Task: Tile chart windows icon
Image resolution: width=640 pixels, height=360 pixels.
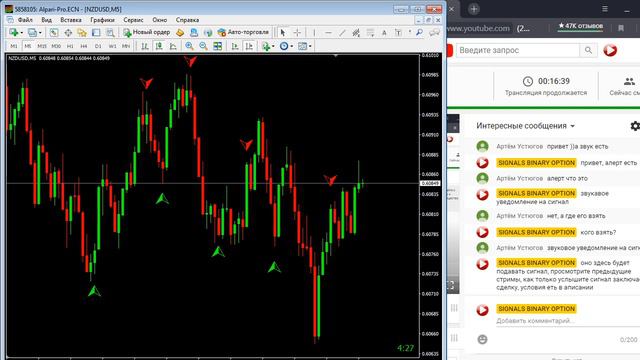Action: (x=218, y=46)
